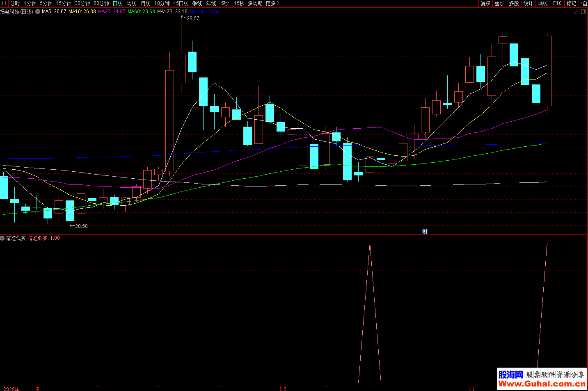Click the +自 add to watchlist button
The height and width of the screenshot is (391, 588).
click(x=583, y=3)
